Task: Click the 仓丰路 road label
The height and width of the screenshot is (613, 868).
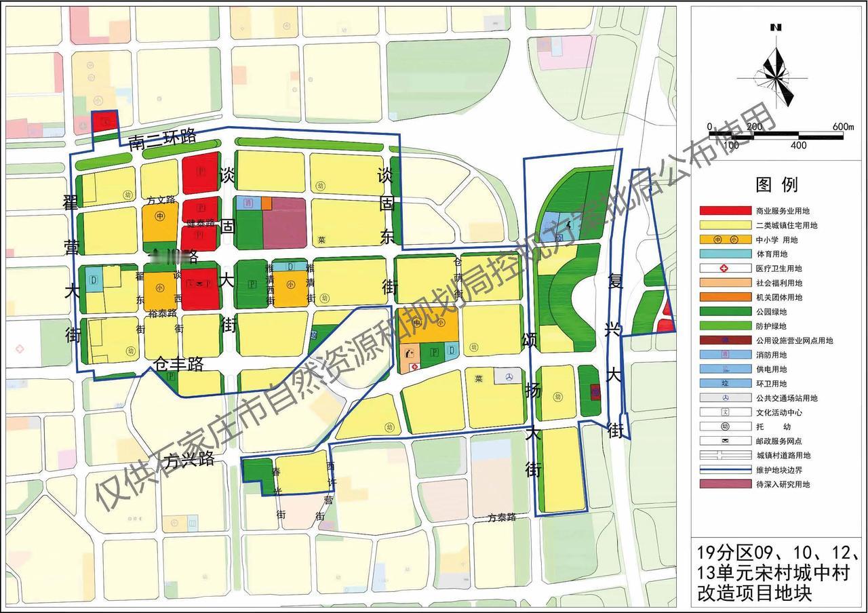Action: (179, 364)
